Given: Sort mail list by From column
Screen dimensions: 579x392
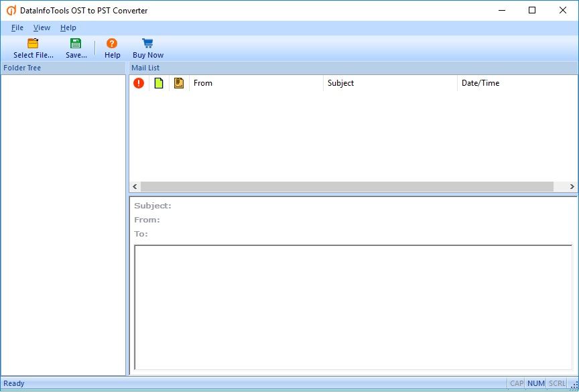Looking at the screenshot, I should 256,83.
